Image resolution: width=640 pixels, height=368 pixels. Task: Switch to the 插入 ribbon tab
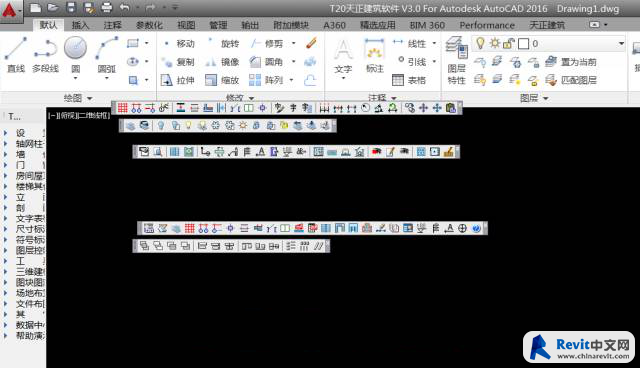click(80, 25)
